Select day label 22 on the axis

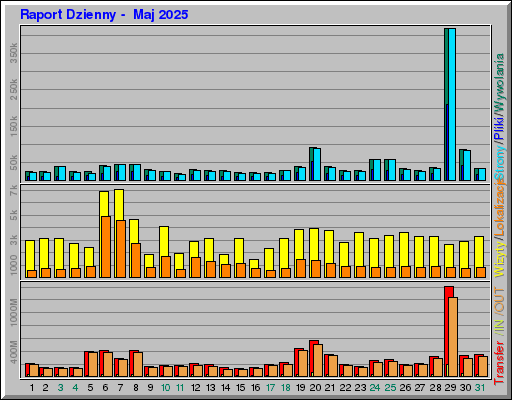(x=346, y=388)
